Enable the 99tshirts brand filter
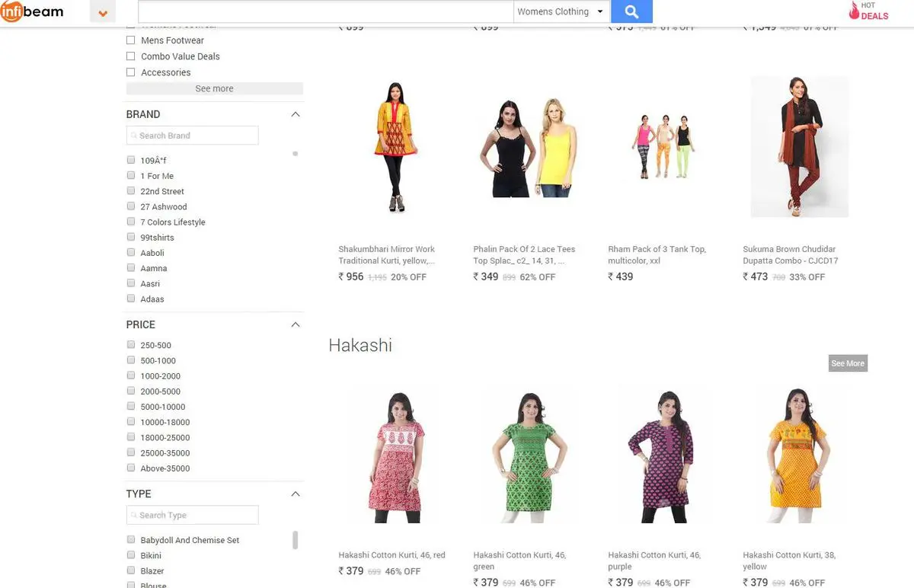This screenshot has width=914, height=588. pos(131,237)
